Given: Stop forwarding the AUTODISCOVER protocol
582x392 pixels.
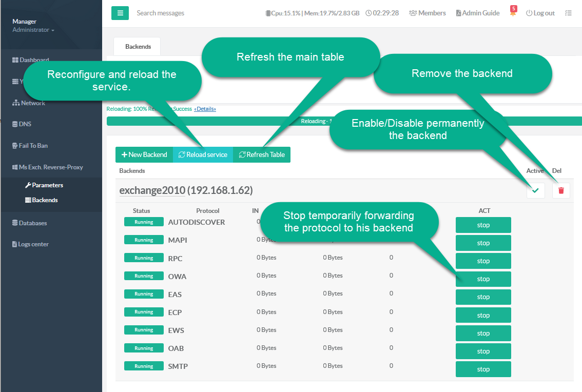Looking at the screenshot, I should [x=483, y=225].
